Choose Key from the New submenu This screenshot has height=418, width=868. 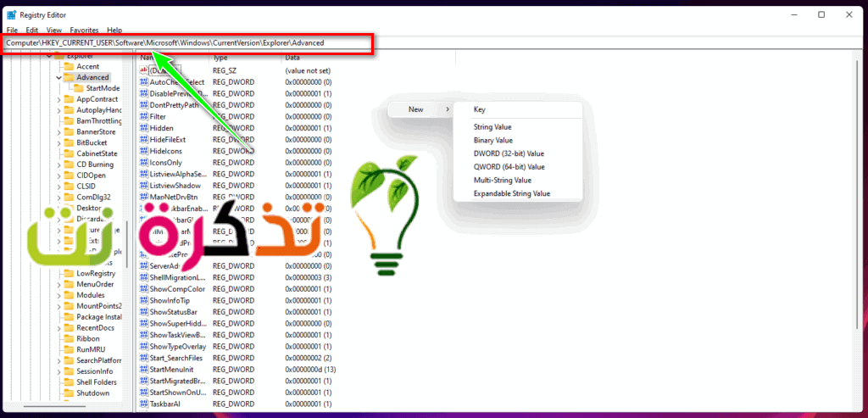518,109
